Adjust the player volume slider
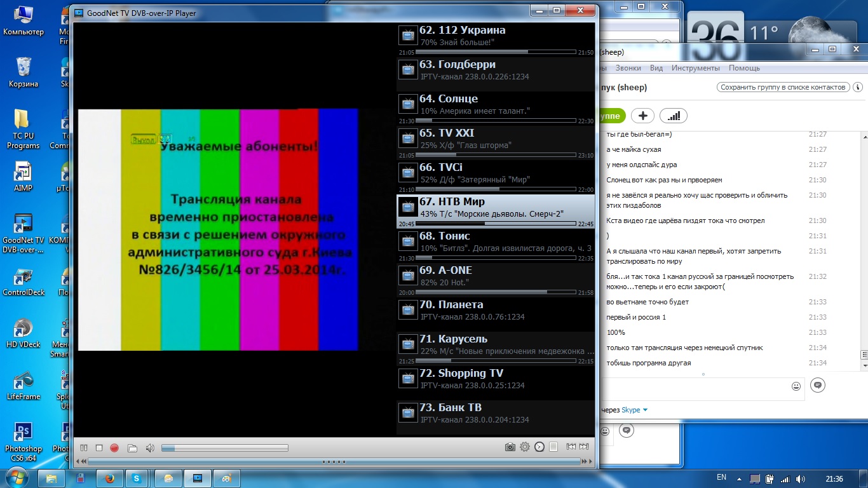This screenshot has height=488, width=868. [x=224, y=448]
